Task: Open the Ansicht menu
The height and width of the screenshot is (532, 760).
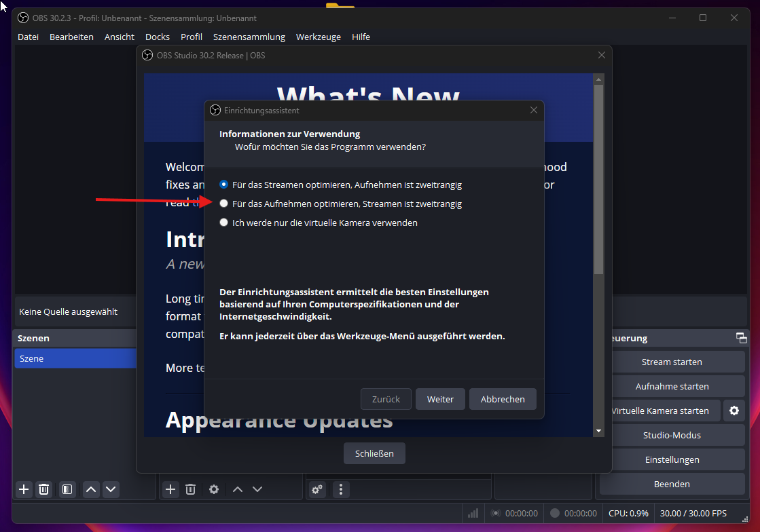Action: (x=120, y=37)
